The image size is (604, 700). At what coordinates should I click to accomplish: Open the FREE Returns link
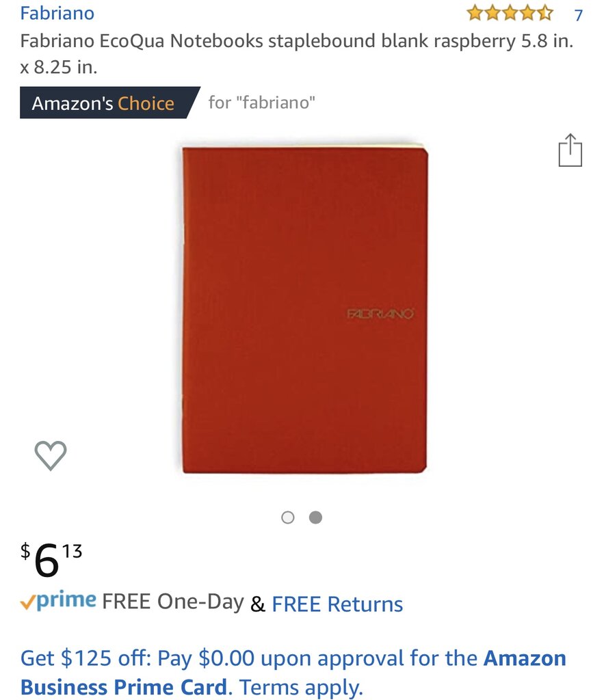tap(337, 604)
